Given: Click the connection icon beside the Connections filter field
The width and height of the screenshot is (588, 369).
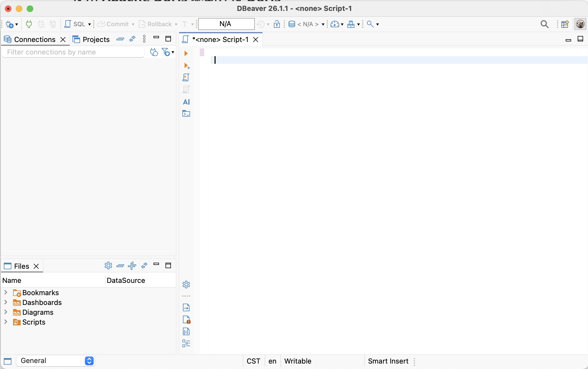Looking at the screenshot, I should (154, 52).
